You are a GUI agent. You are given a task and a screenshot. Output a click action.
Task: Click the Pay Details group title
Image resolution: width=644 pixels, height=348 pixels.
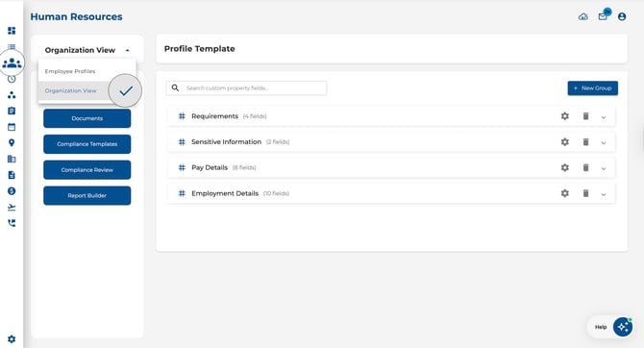click(x=210, y=167)
